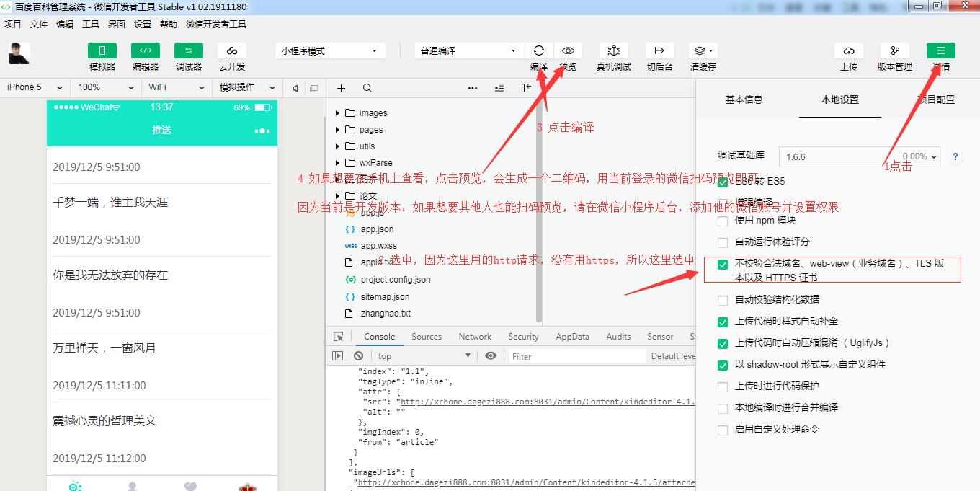The image size is (980, 491).
Task: Click the Filter field in console
Action: [x=576, y=356]
